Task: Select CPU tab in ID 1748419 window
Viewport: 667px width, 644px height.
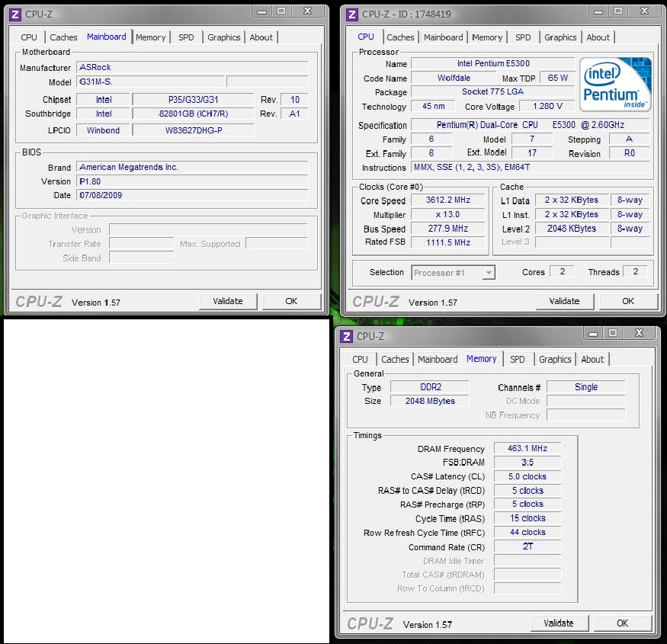Action: coord(366,37)
